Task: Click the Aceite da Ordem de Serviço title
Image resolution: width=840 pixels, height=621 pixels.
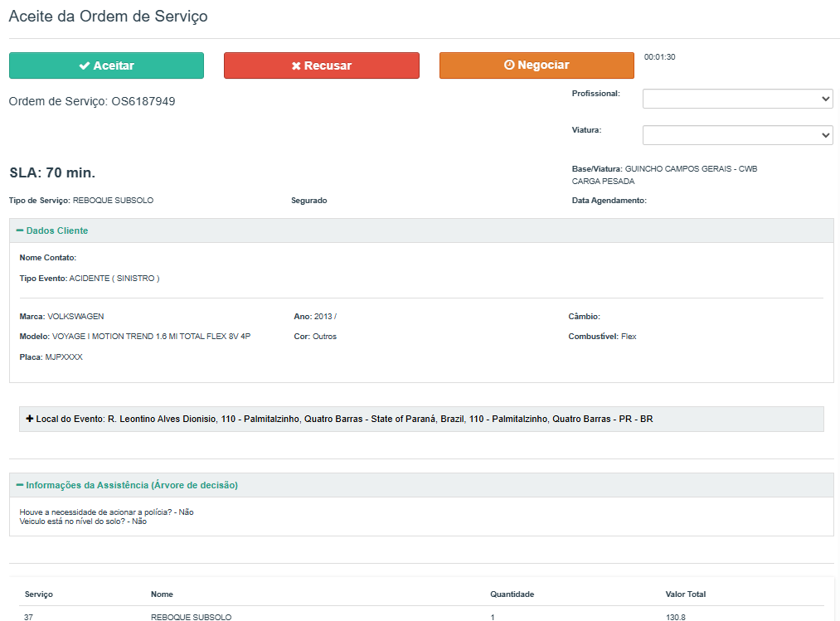Action: 108,17
